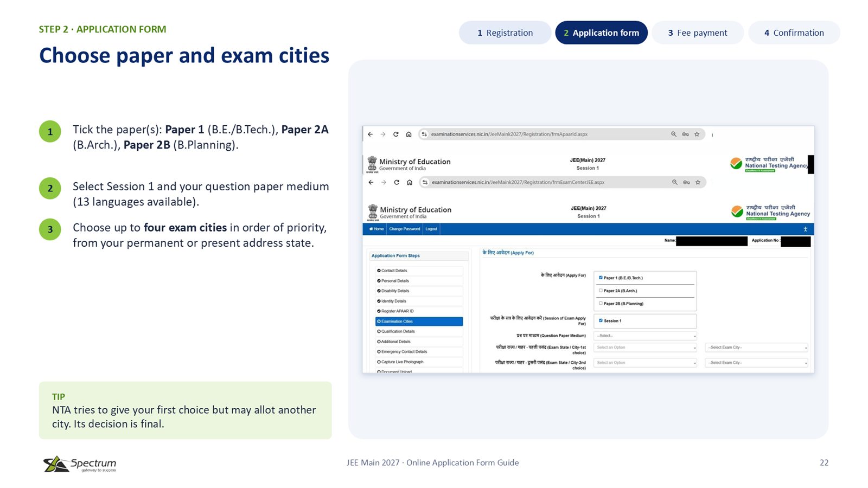
Task: Go to Confirmation step tab
Action: [794, 33]
